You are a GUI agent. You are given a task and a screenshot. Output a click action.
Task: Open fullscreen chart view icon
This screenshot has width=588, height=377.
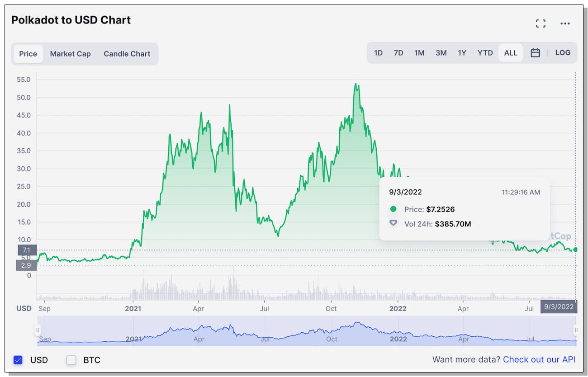click(541, 24)
